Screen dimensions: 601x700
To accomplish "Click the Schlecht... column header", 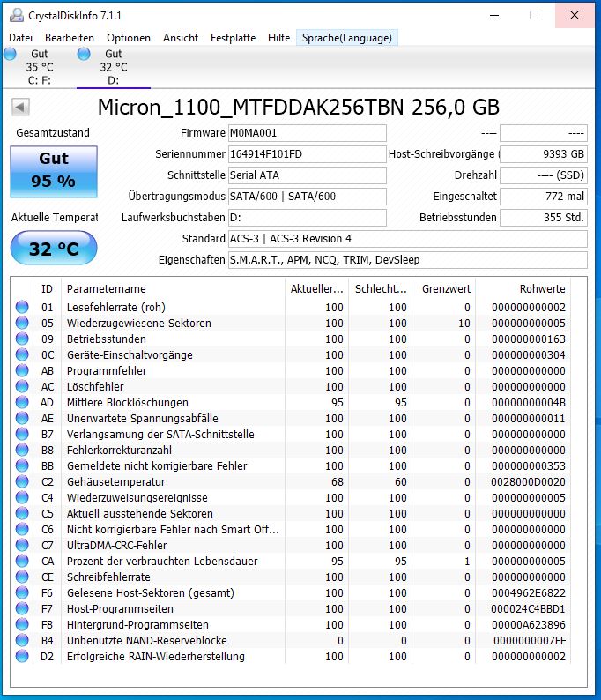I will (x=381, y=289).
